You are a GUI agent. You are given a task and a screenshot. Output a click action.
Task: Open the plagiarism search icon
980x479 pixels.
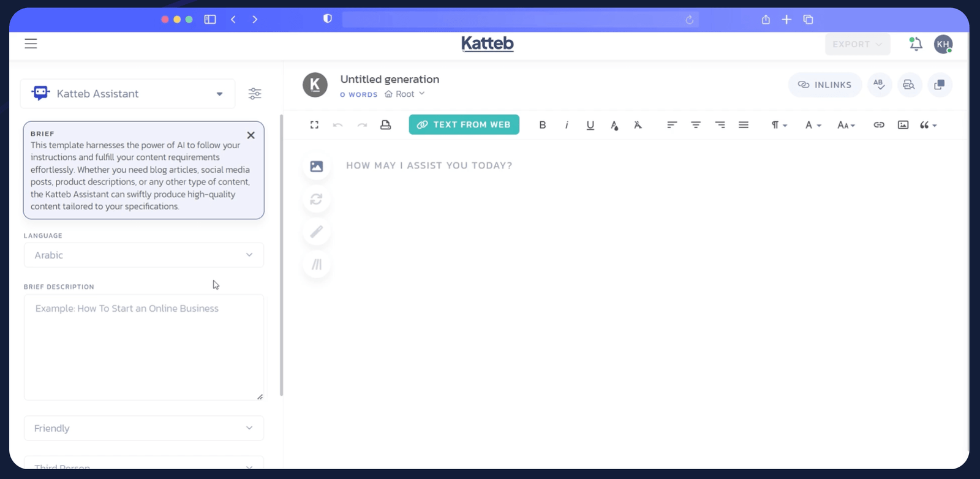pos(909,85)
